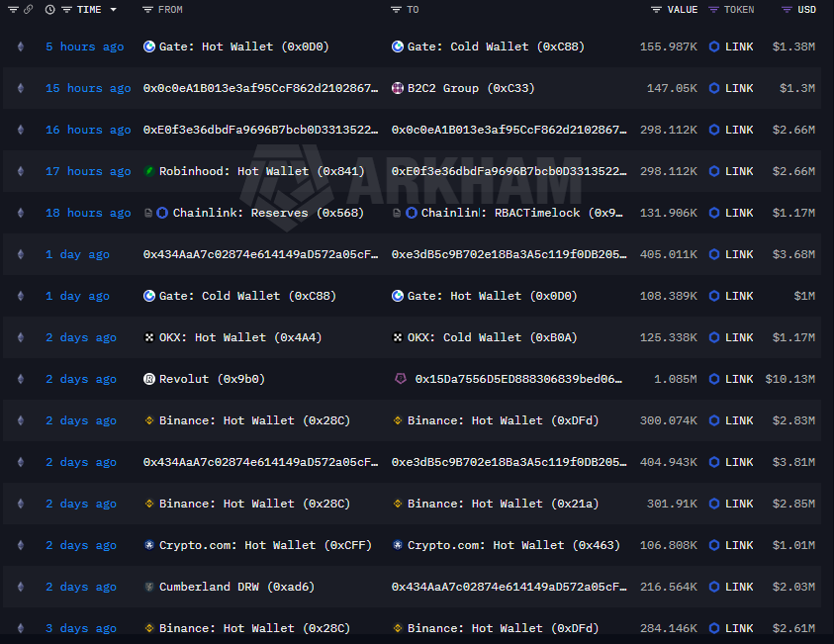Select the $2.61M USD amount
Viewport: 834px width, 644px height.
point(794,628)
